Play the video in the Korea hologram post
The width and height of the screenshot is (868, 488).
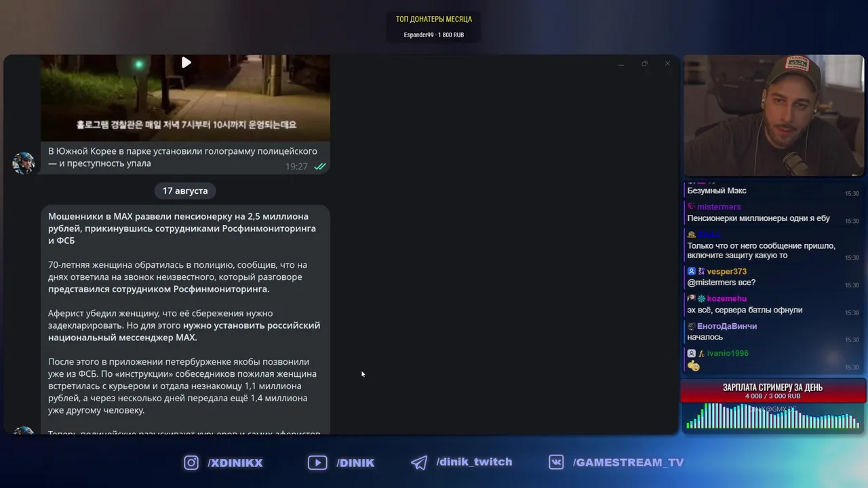point(186,62)
